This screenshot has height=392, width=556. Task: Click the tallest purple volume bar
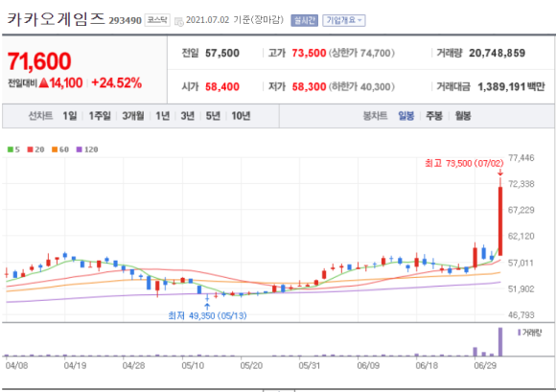[x=500, y=341]
